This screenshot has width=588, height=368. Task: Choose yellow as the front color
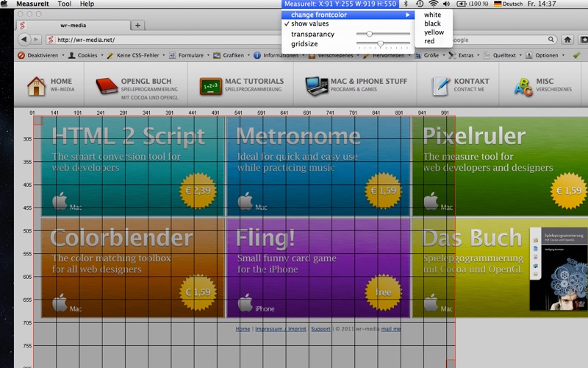click(x=434, y=32)
